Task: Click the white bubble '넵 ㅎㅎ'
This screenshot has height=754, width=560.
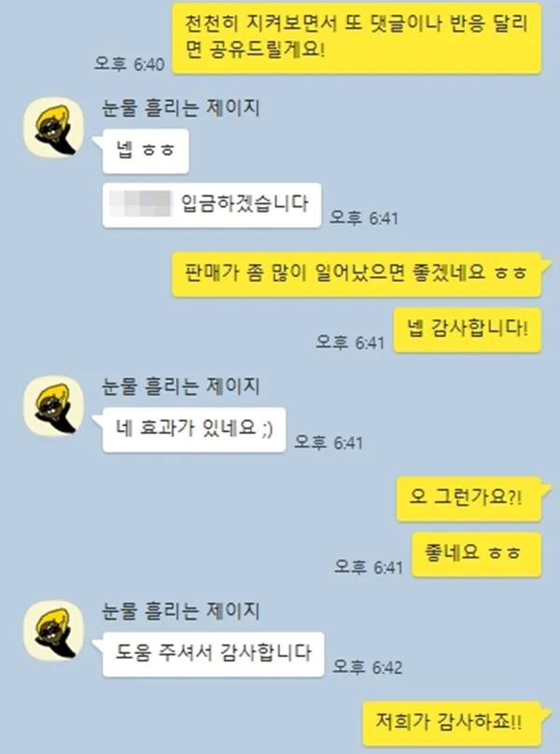Action: pos(146,151)
